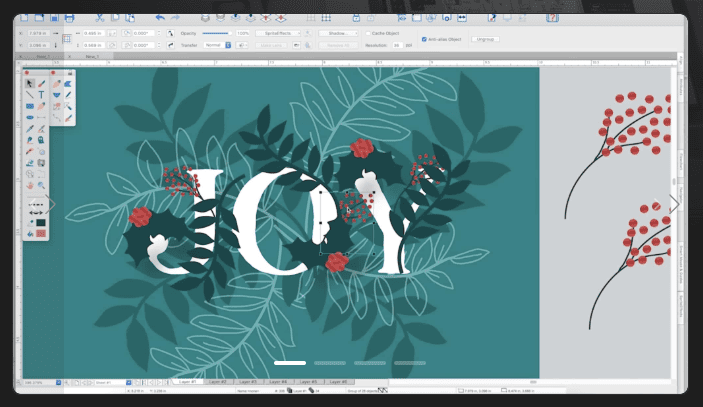Toggle the Cache Object checkbox
The height and width of the screenshot is (407, 703).
[368, 33]
